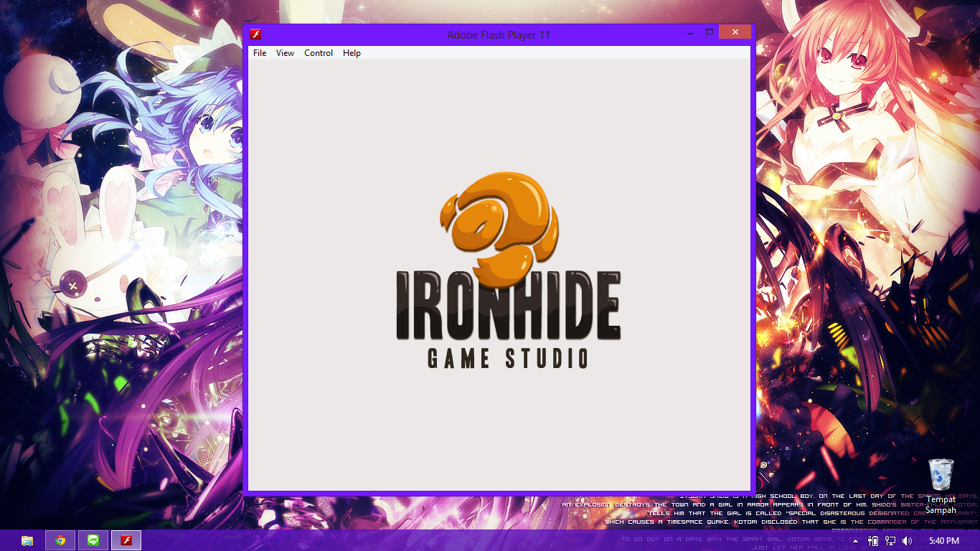Image resolution: width=980 pixels, height=551 pixels.
Task: Click the Adobe Flash Player 11 title bar
Action: click(499, 34)
